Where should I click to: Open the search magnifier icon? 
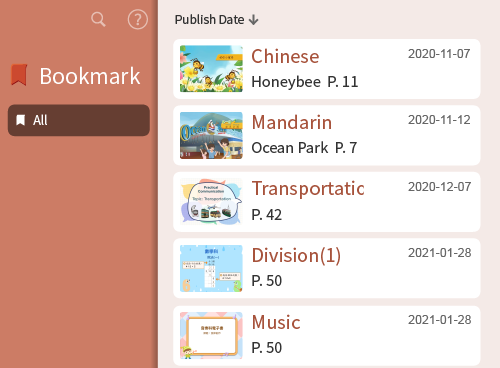click(x=98, y=19)
